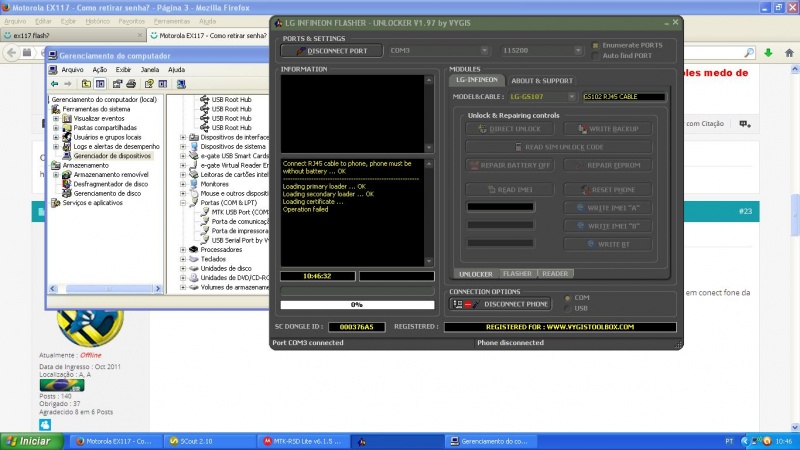Expand Logs e alertas de desempenho node

pos(56,146)
